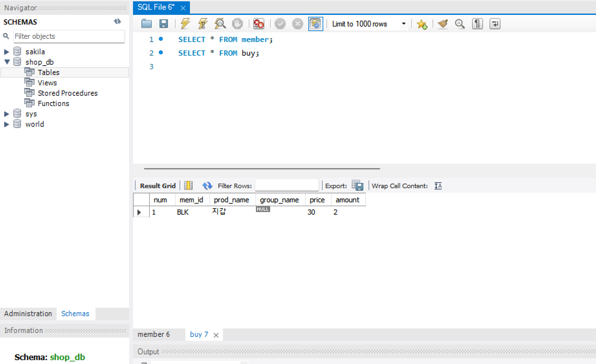The image size is (596, 364).
Task: Expand the sakila schema
Action: click(6, 51)
